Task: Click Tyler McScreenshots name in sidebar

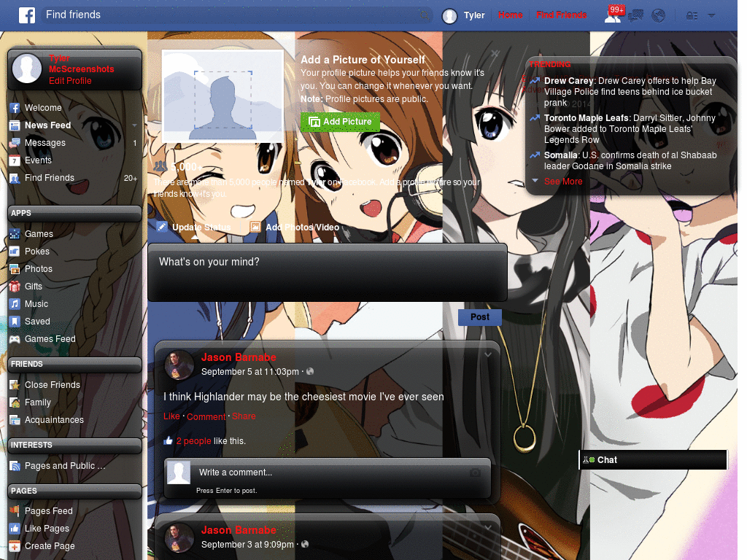Action: pyautogui.click(x=82, y=64)
